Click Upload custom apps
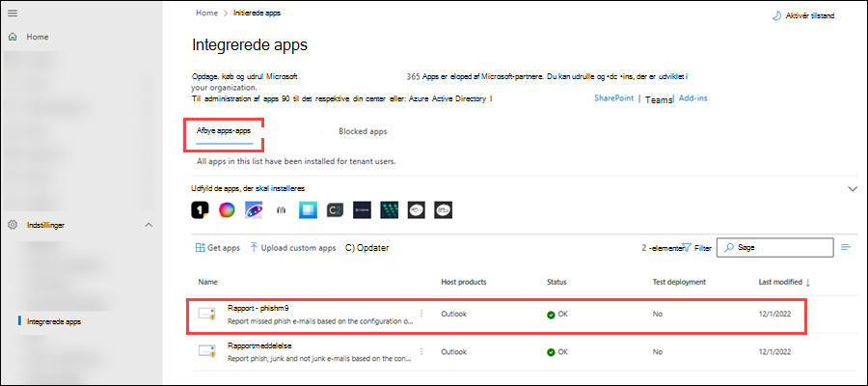Image resolution: width=868 pixels, height=386 pixels. 293,248
